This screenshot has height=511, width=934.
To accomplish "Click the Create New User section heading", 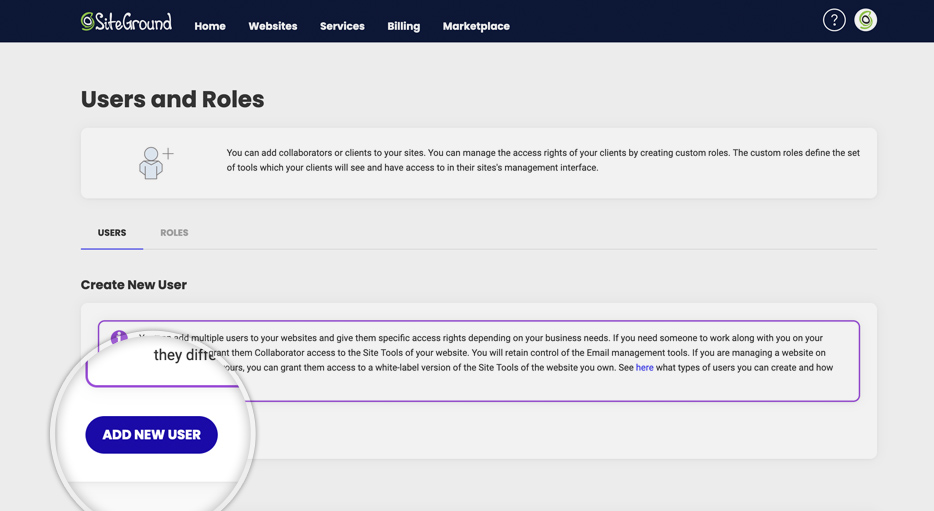I will [x=134, y=285].
